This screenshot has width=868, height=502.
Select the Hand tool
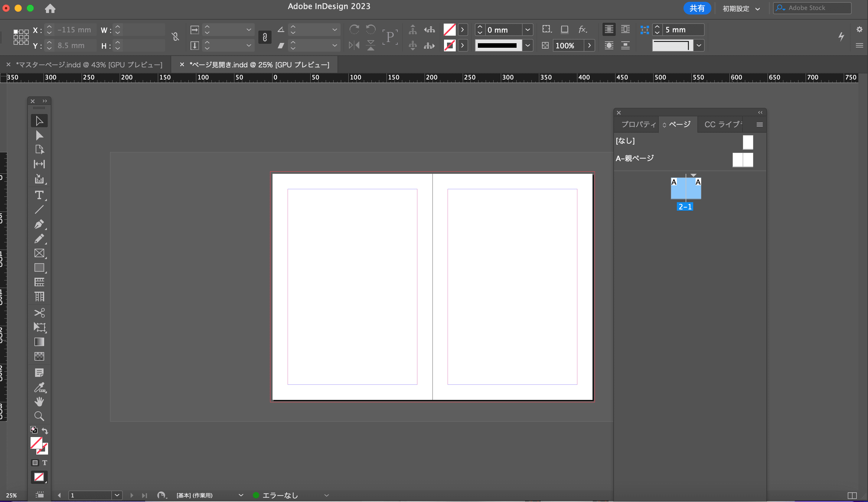tap(39, 401)
